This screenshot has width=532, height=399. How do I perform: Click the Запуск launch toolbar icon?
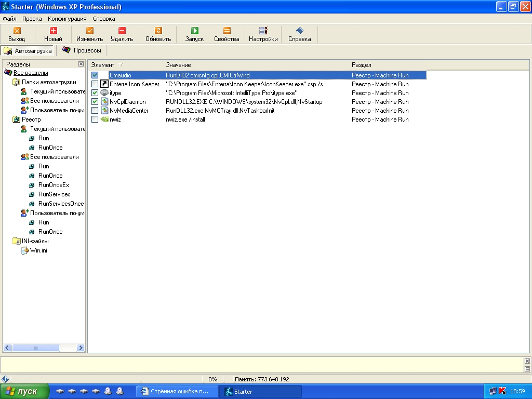(x=194, y=31)
